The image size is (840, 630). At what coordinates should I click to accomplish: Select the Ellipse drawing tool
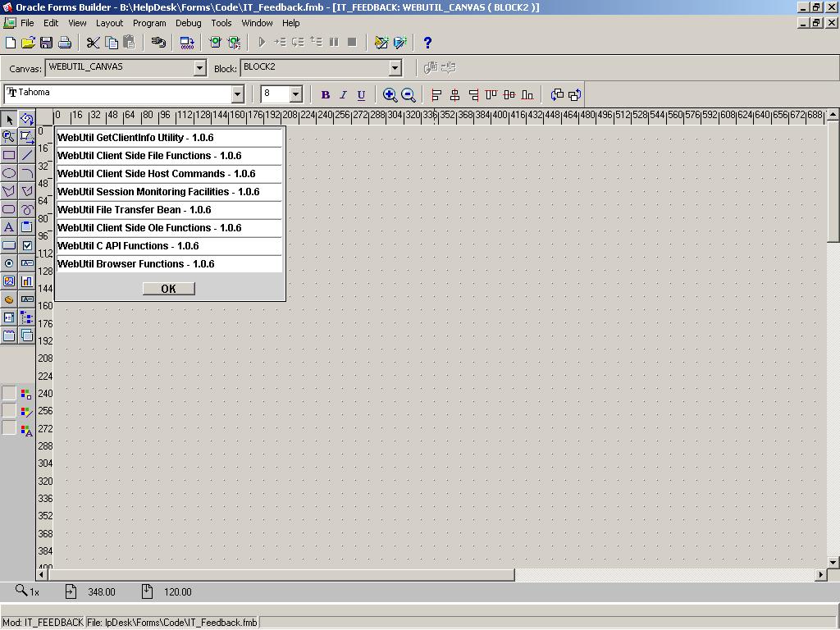point(9,173)
